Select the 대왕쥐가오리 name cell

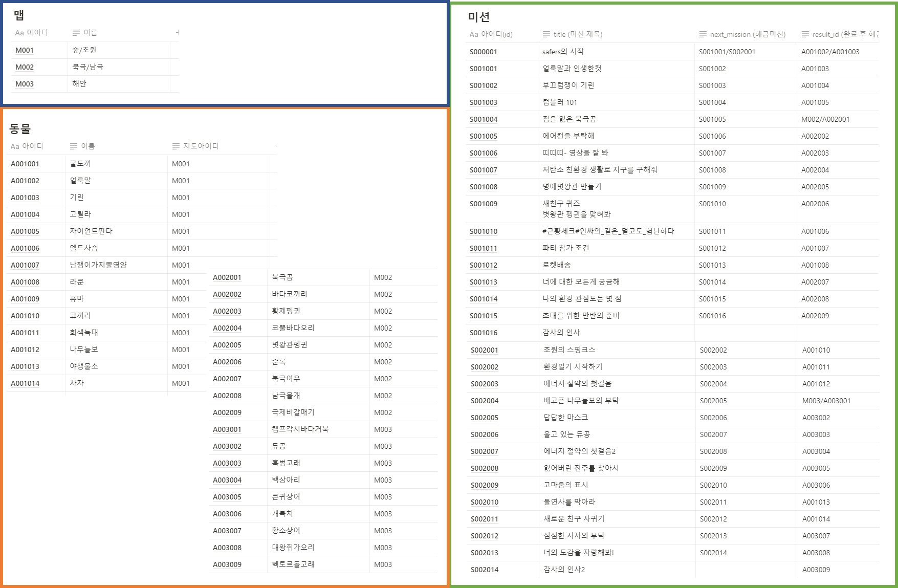[318, 548]
